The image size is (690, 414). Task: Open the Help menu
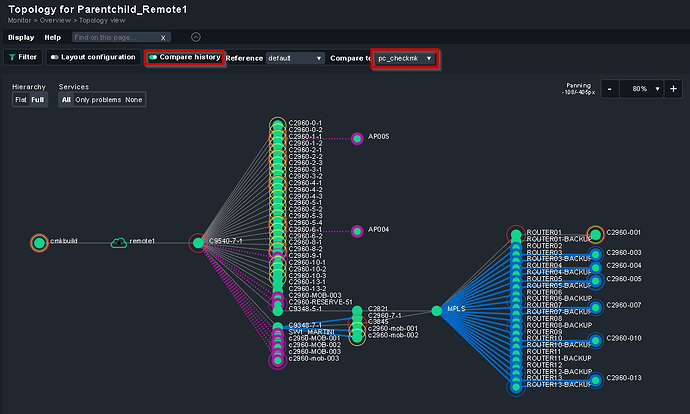(x=53, y=37)
